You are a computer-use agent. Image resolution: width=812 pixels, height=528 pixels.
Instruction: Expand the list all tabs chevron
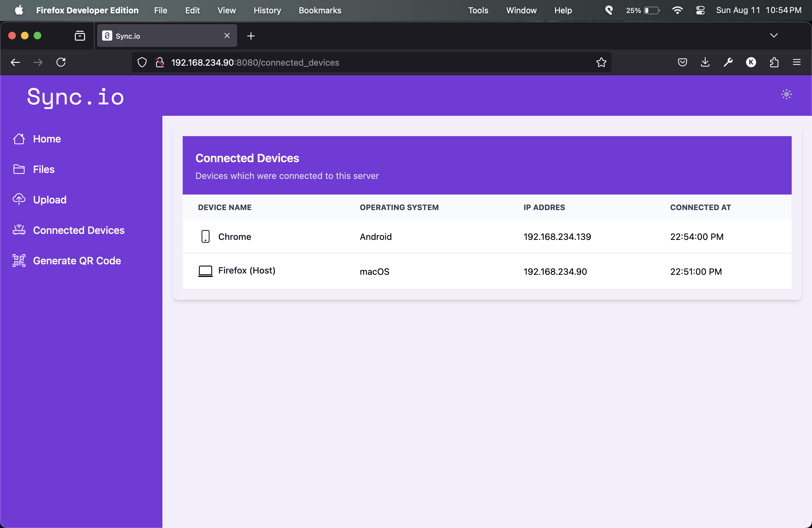774,36
